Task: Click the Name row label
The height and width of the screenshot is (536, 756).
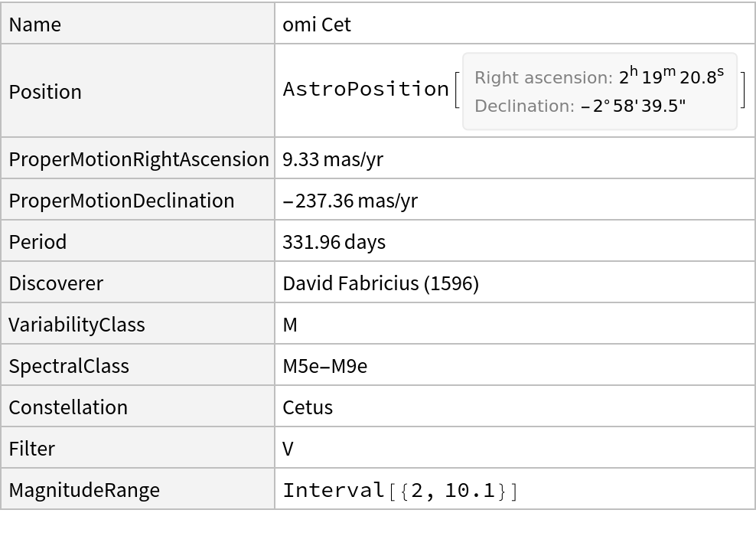Action: 34,25
